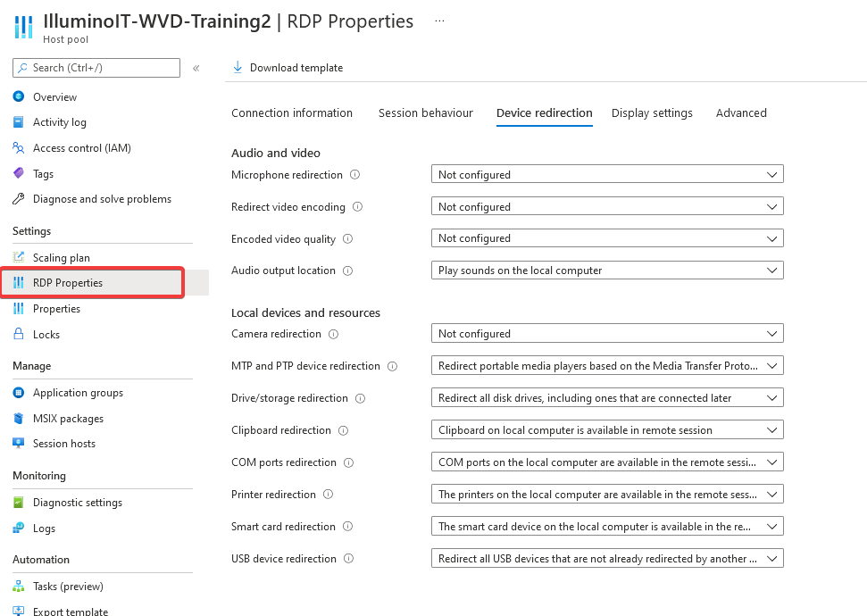Open the Encoded video quality dropdown

coord(607,238)
